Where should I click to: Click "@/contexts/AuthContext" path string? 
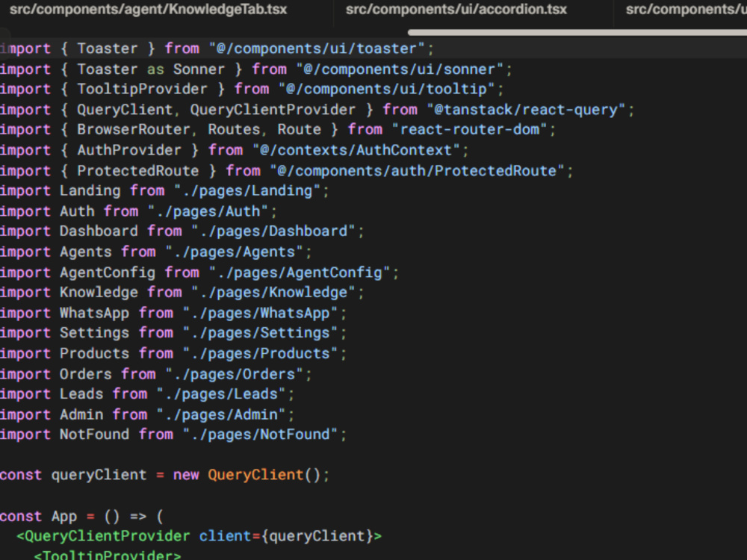pos(356,151)
